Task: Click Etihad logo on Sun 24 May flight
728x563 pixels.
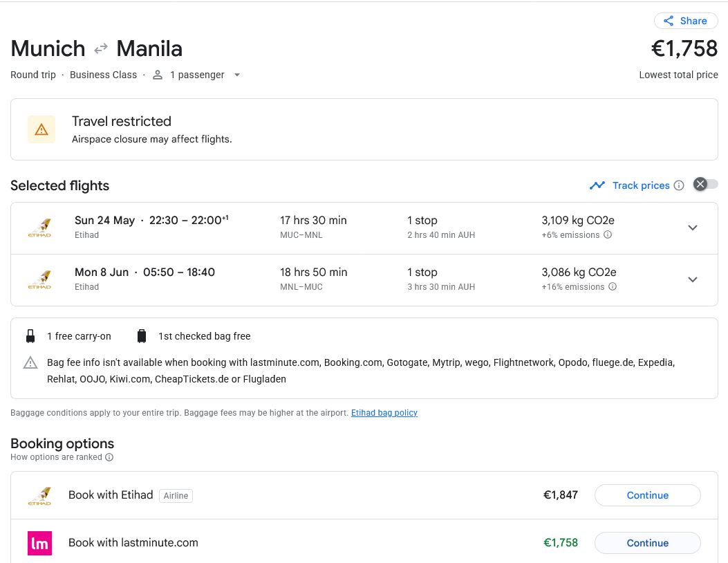Action: coord(39,228)
